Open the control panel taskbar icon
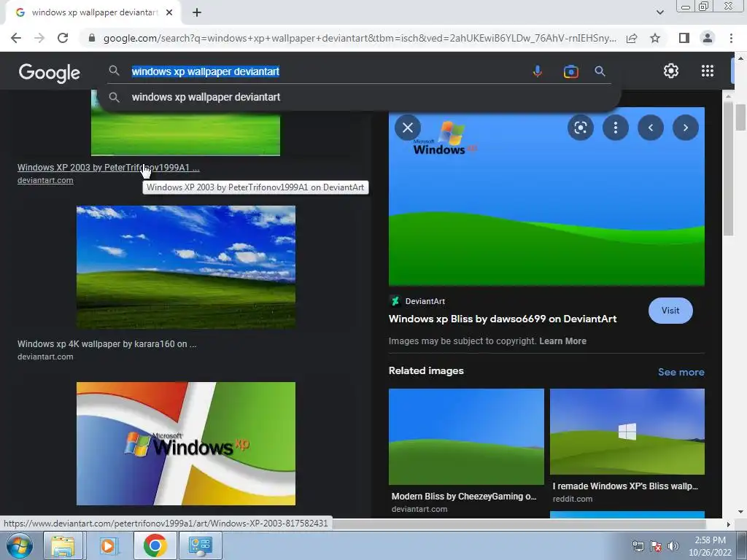The image size is (747, 560). [200, 545]
